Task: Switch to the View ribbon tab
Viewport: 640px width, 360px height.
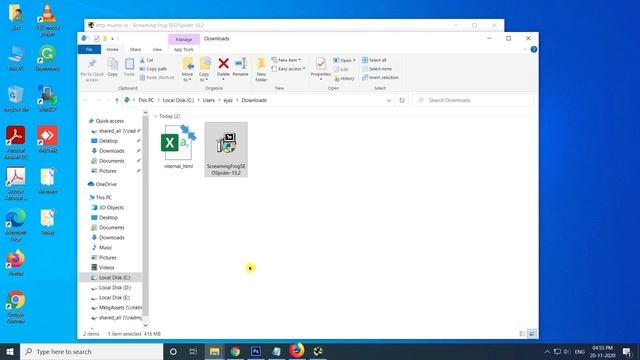Action: click(x=157, y=49)
